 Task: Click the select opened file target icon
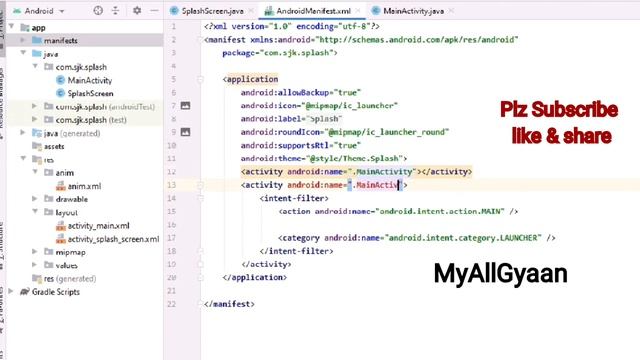coord(98,11)
